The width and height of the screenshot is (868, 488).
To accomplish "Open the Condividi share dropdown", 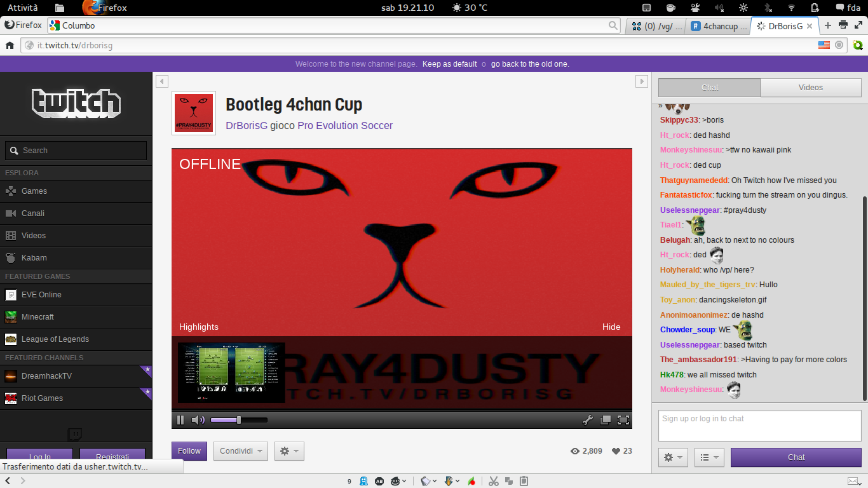I will pos(241,451).
